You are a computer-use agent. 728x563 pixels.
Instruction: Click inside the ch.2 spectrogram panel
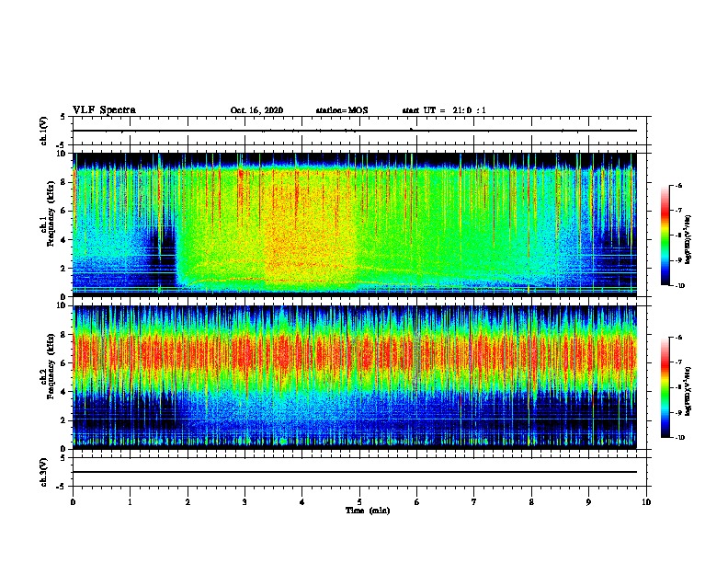[x=355, y=377]
